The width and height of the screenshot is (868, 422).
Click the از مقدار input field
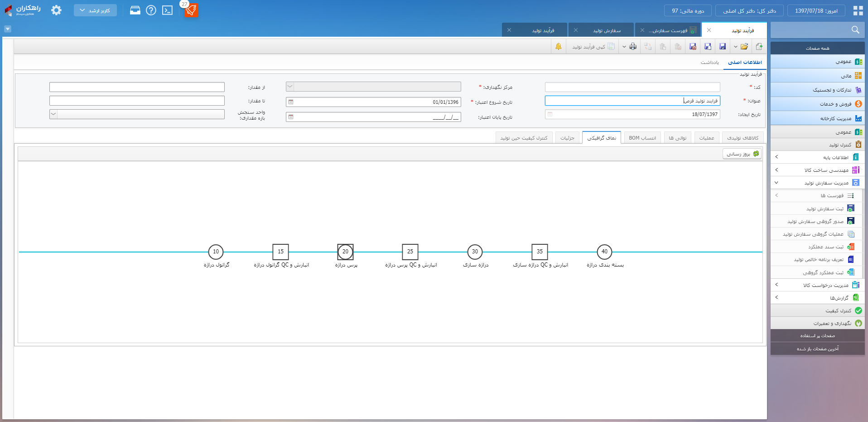click(x=137, y=87)
